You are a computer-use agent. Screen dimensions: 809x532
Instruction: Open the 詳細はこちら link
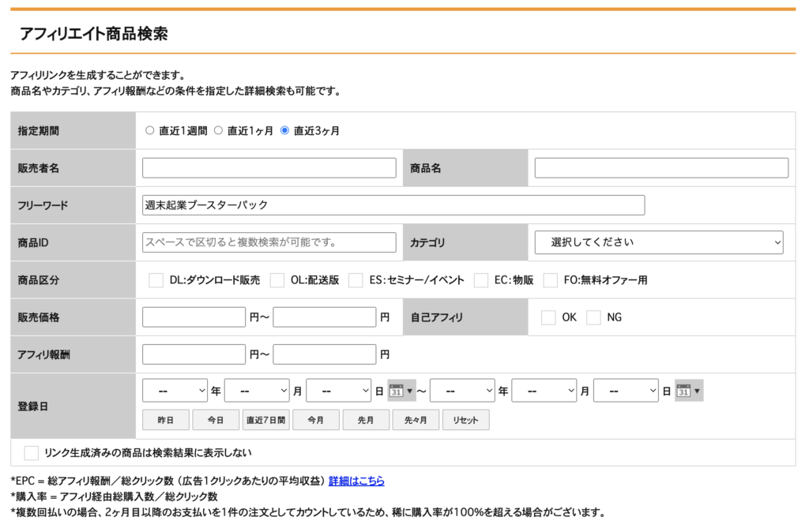pos(356,481)
